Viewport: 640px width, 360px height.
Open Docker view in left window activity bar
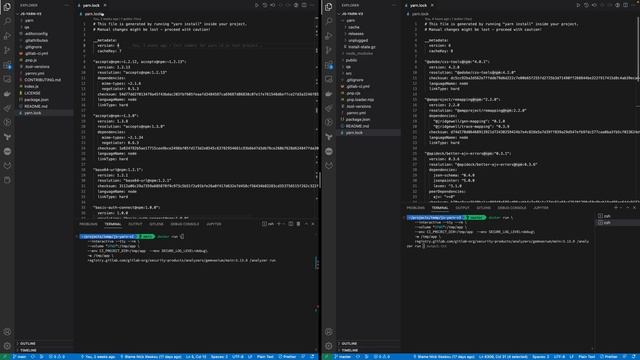[x=7, y=93]
